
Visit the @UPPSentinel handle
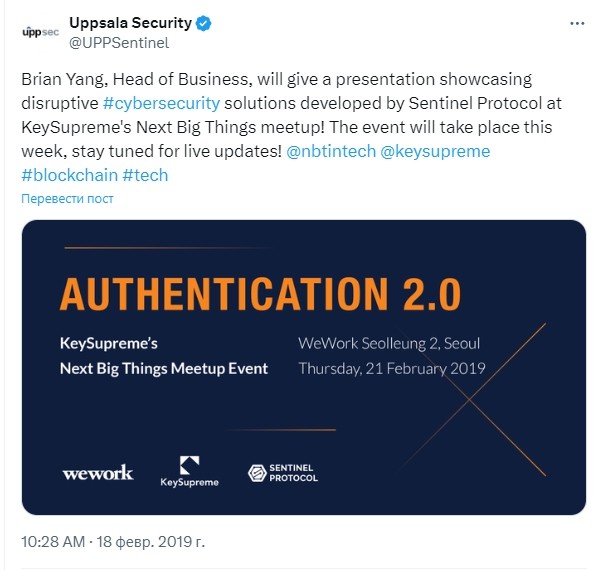(x=119, y=43)
